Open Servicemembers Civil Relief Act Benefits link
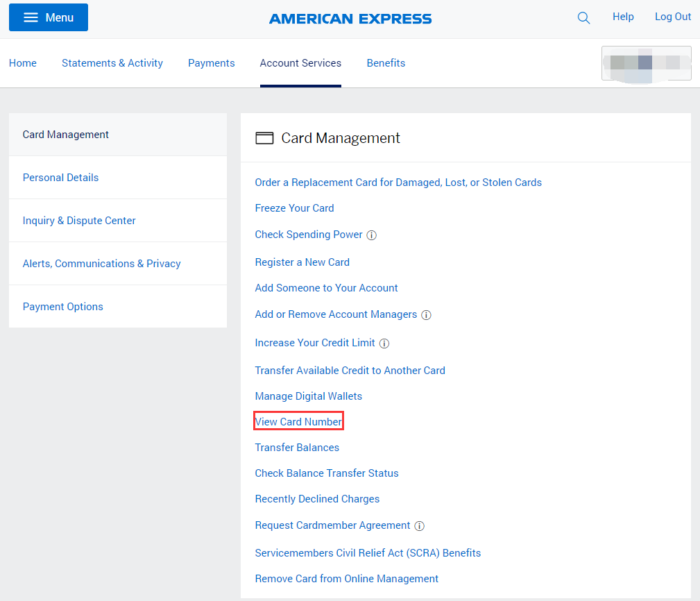 point(368,553)
